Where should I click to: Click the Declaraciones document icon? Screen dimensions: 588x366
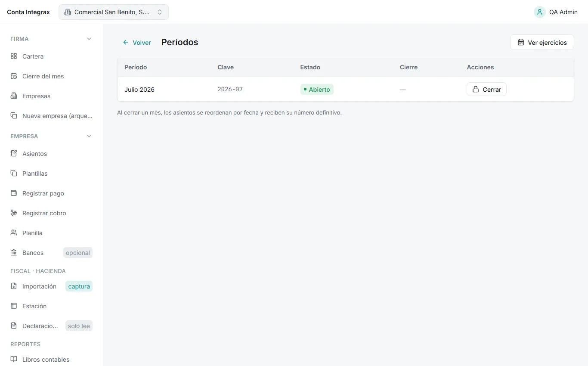(14, 326)
